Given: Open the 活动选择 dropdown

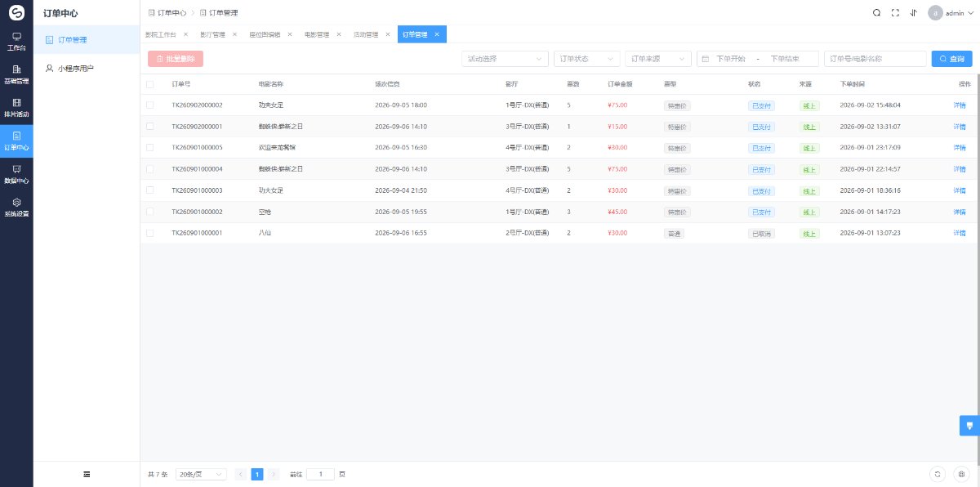Looking at the screenshot, I should tap(505, 59).
